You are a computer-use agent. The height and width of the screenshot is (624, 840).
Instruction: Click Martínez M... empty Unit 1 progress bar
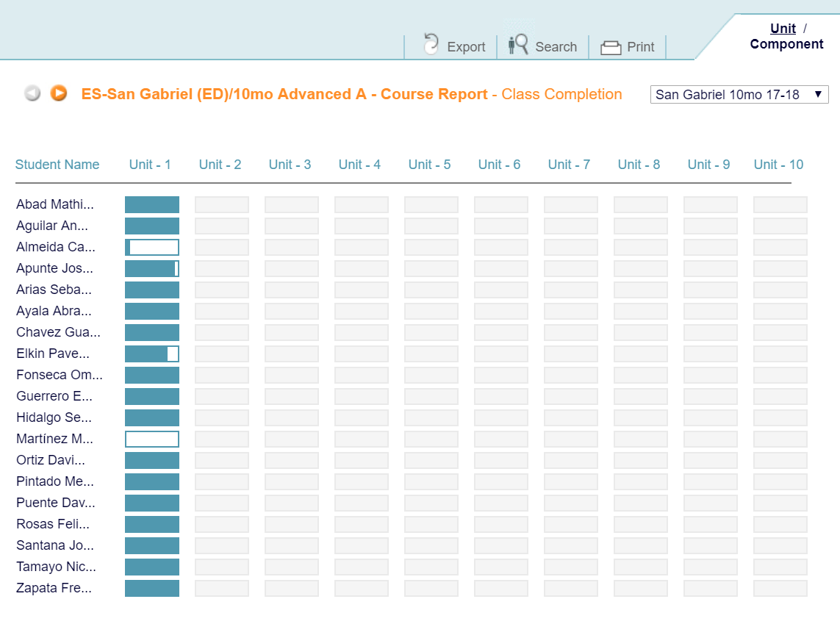pos(152,439)
